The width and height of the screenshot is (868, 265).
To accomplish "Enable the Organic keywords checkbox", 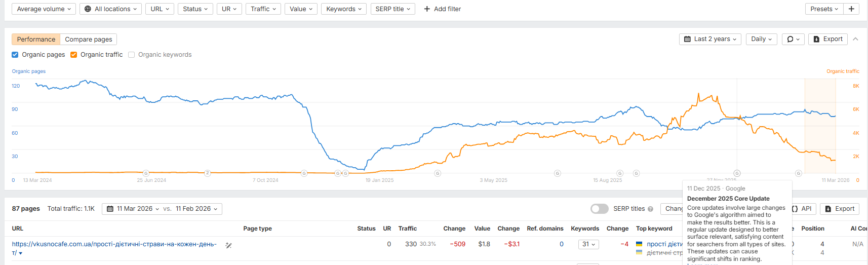I will (x=132, y=55).
